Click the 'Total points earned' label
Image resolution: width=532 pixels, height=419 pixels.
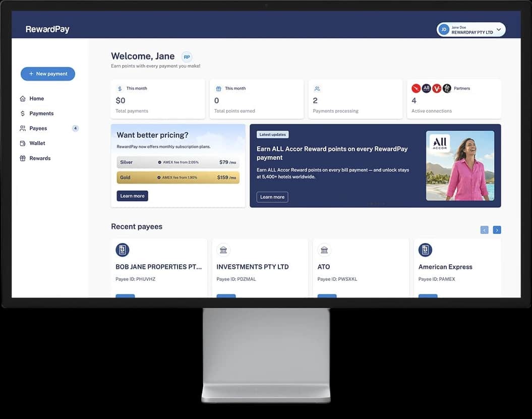tap(234, 111)
